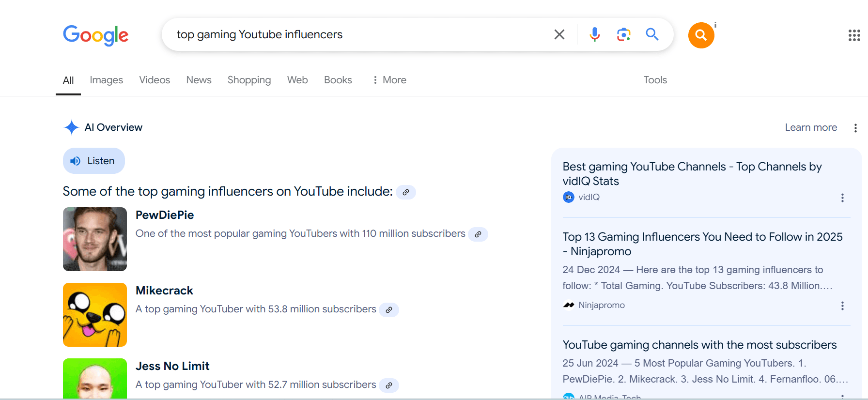Clear the search query with the X icon
The height and width of the screenshot is (400, 868).
(x=559, y=34)
